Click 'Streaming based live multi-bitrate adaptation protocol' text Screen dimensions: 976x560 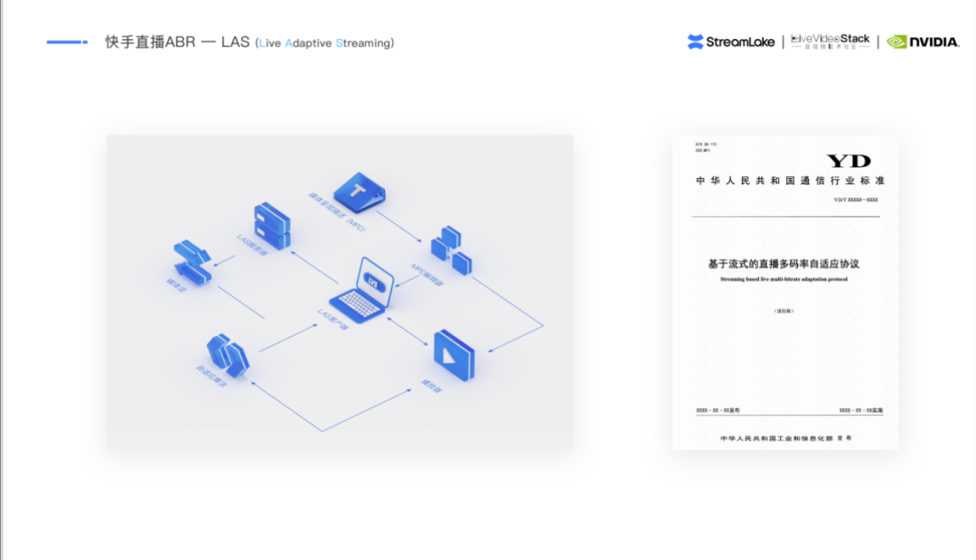point(784,280)
